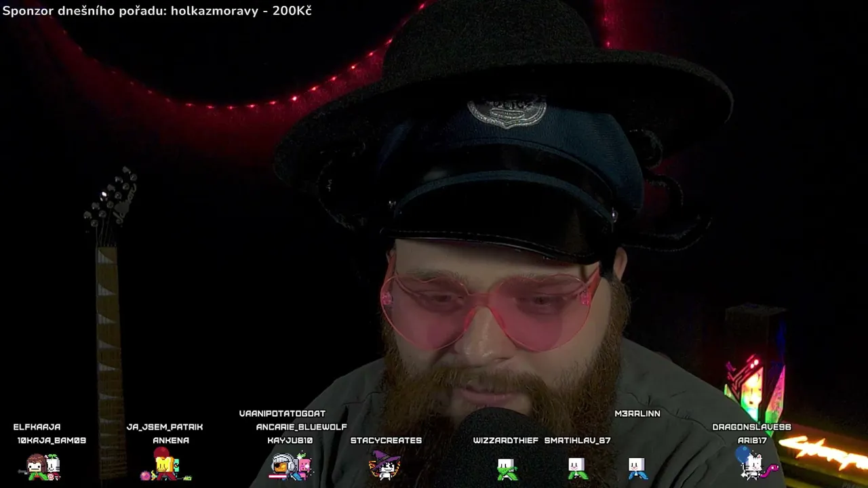868x488 pixels.
Task: Choose the JA_JSEM_PATRIK name label
Action: [165, 427]
